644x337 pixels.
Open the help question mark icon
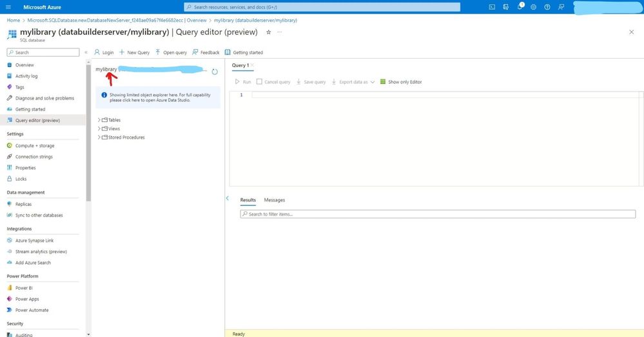(547, 7)
